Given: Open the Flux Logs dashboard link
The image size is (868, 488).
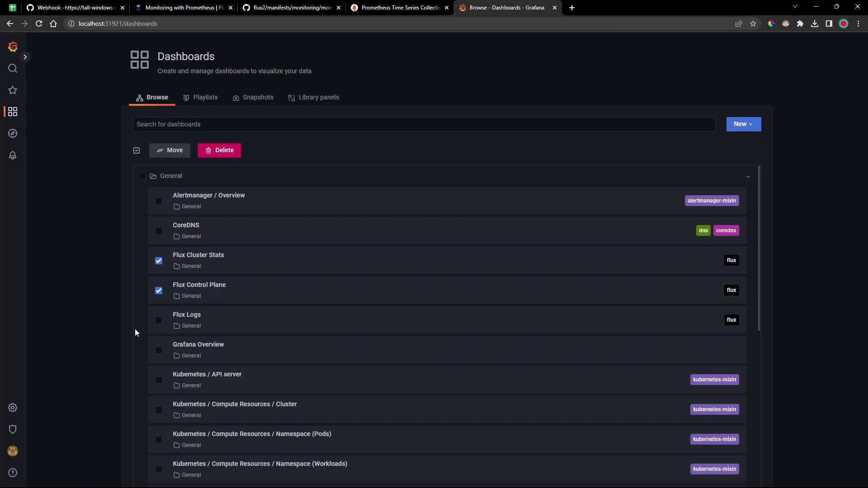Looking at the screenshot, I should [187, 315].
